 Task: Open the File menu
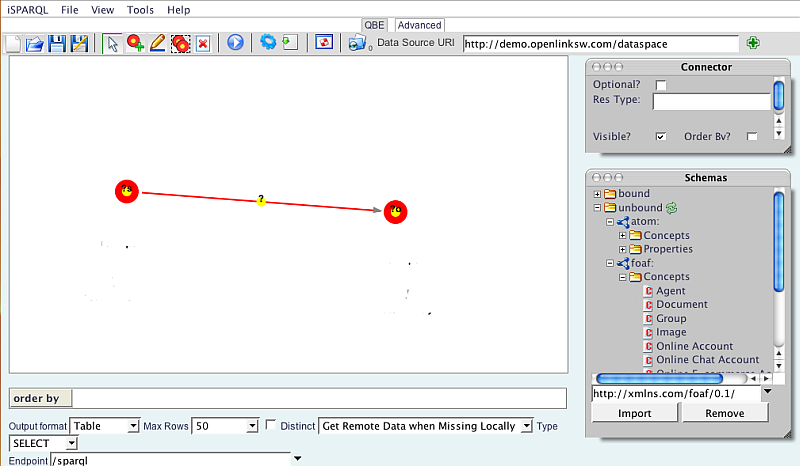69,10
